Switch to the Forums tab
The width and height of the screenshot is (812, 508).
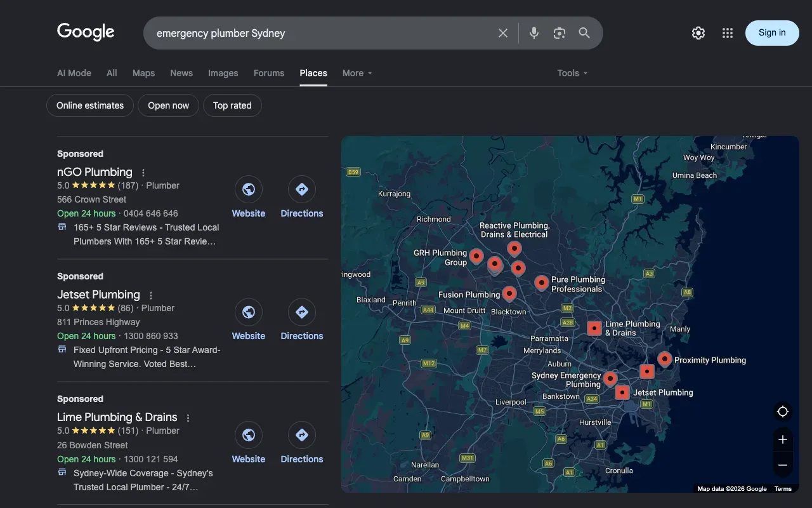[x=269, y=73]
